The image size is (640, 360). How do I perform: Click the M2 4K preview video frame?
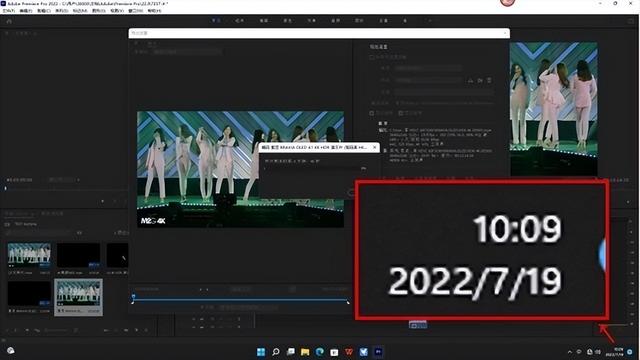(240, 169)
